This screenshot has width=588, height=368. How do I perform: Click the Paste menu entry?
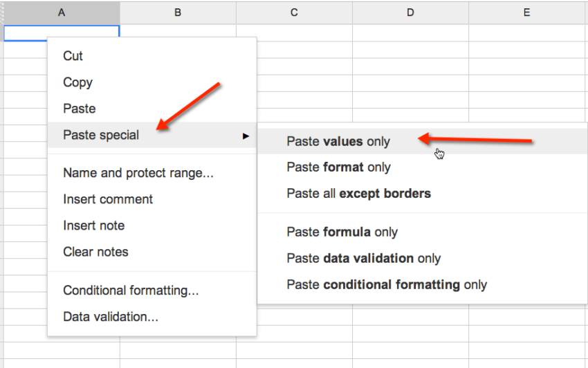click(152, 109)
